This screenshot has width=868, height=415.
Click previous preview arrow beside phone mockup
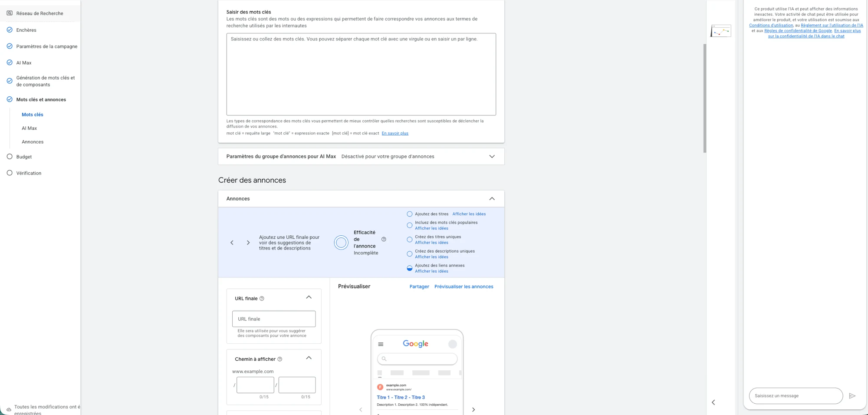(x=360, y=409)
